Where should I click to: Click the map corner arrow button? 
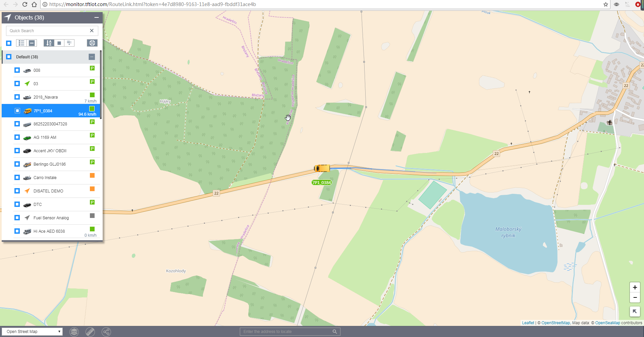click(635, 312)
